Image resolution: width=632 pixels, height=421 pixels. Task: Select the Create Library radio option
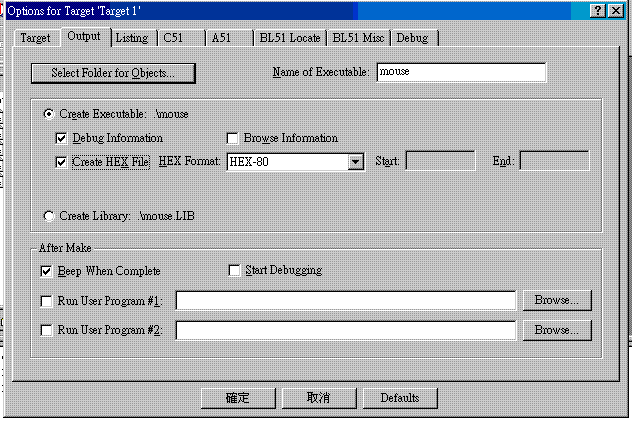(49, 216)
